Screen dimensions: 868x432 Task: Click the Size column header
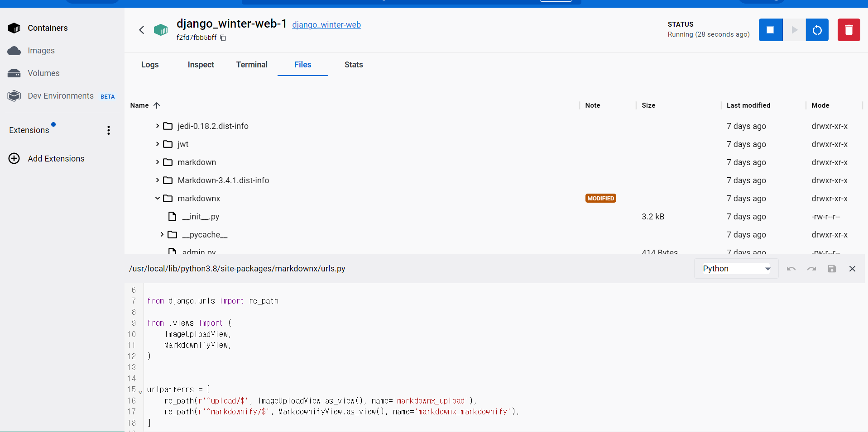pyautogui.click(x=648, y=105)
